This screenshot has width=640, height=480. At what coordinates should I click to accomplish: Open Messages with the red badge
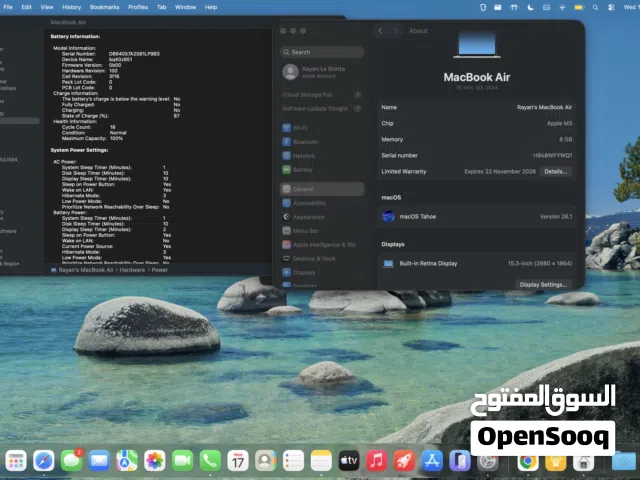click(x=71, y=461)
